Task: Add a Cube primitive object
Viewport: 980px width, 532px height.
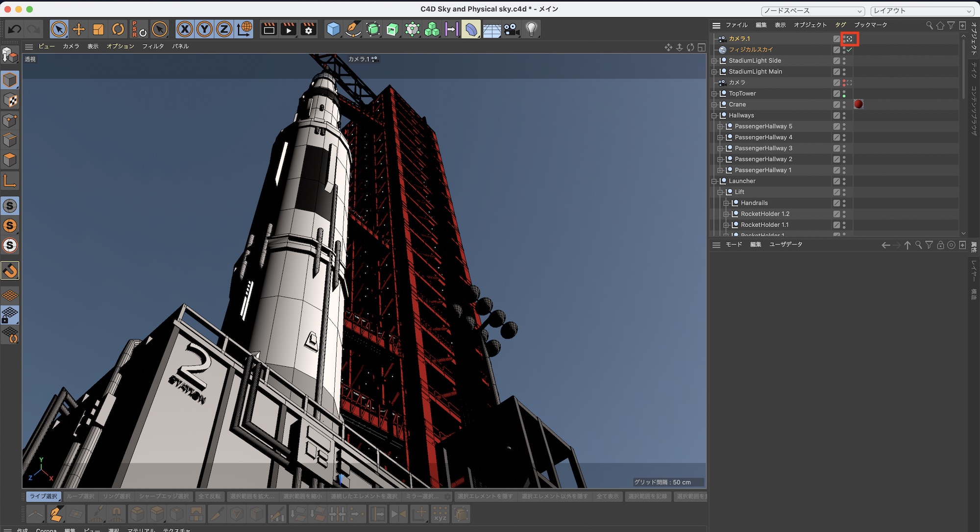Action: click(333, 29)
